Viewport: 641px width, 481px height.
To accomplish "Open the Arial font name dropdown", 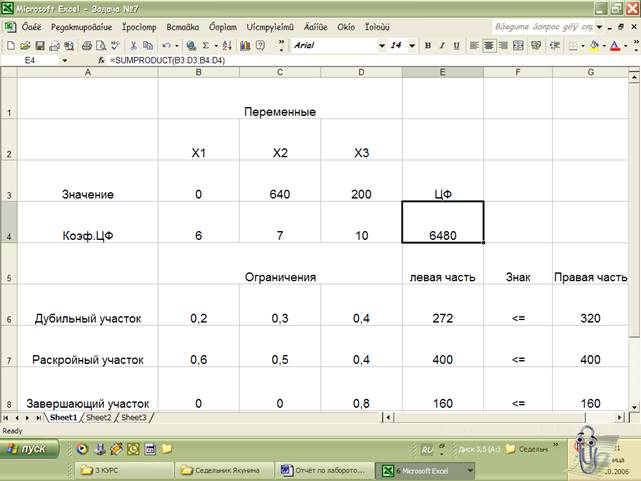I will pos(381,45).
